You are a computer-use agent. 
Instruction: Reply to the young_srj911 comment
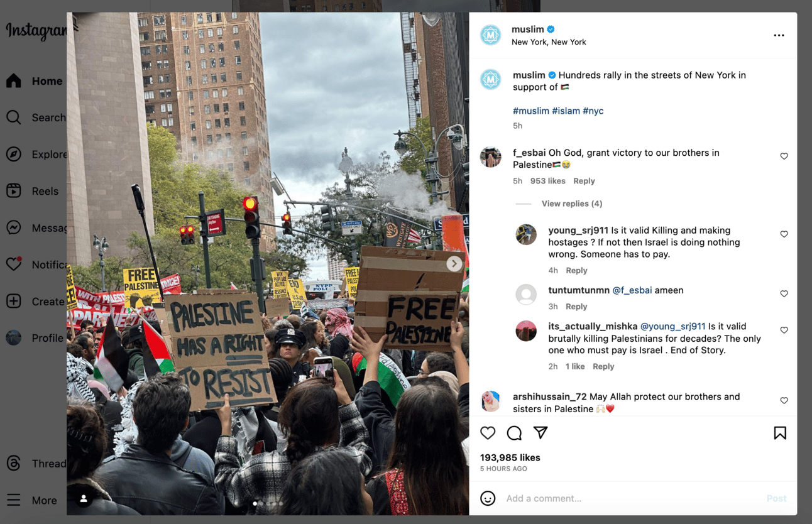pyautogui.click(x=576, y=270)
